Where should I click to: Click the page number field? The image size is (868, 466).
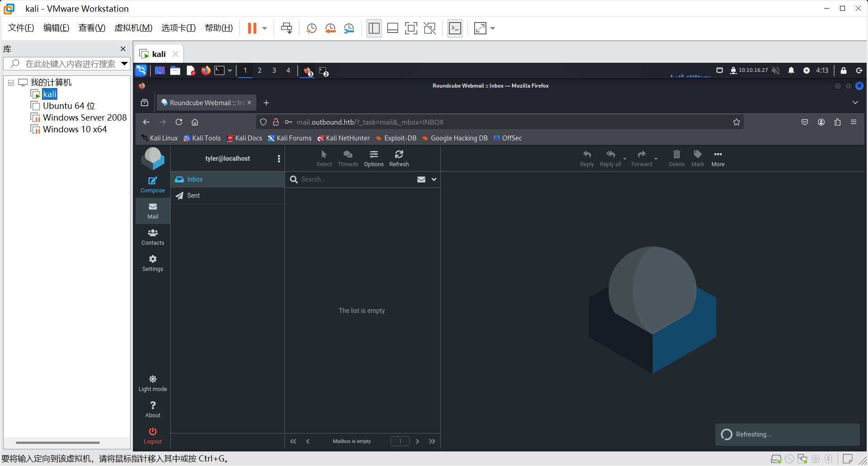coord(400,441)
